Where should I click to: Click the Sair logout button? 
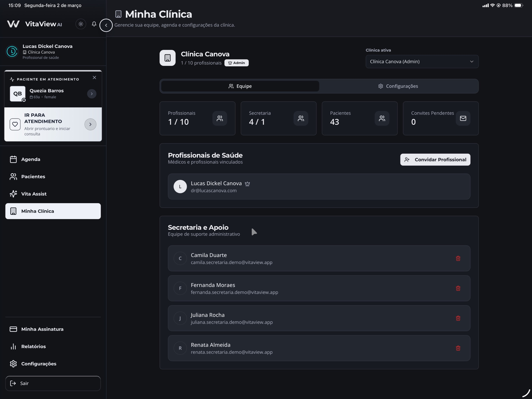tap(53, 384)
